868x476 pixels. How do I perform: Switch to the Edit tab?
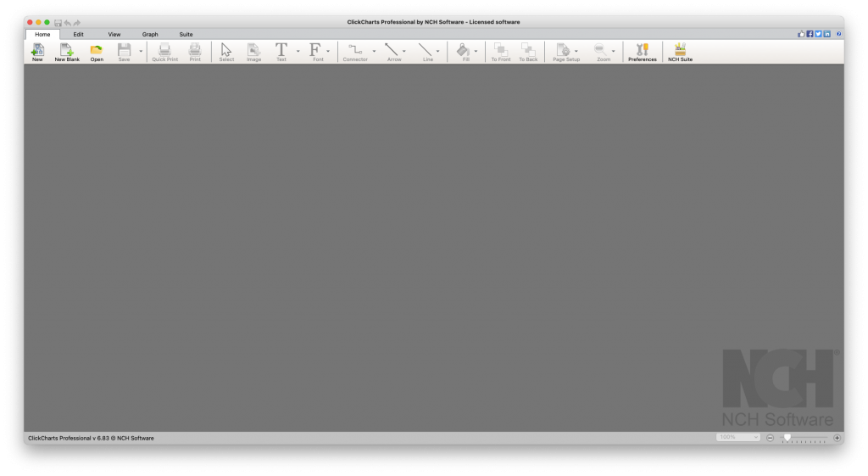(x=79, y=34)
